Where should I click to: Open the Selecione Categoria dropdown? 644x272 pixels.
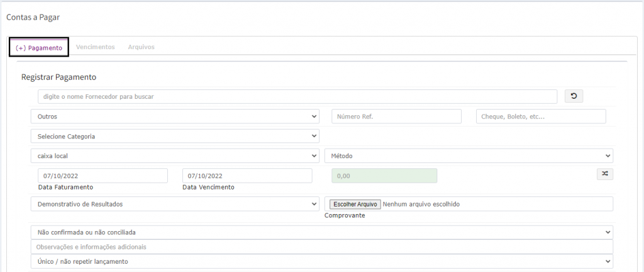(x=175, y=136)
